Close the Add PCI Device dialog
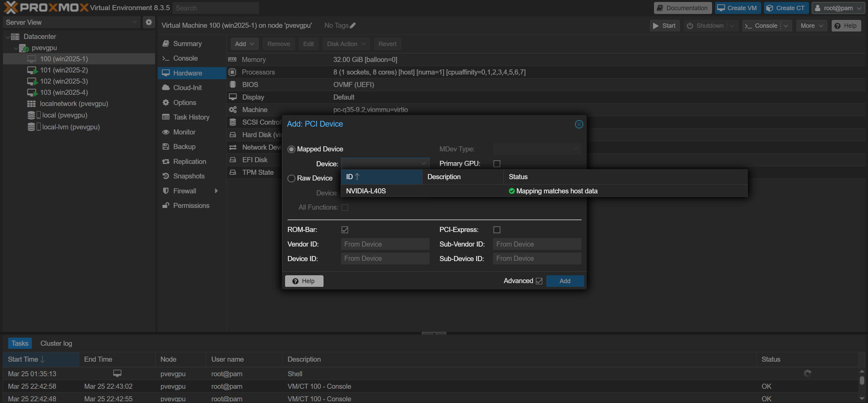868x403 pixels. (579, 124)
